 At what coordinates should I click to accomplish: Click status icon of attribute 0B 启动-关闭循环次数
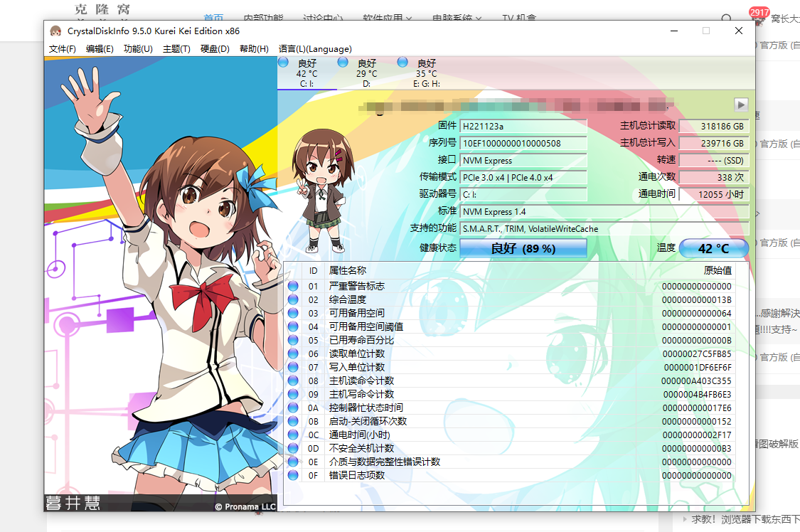coord(293,421)
